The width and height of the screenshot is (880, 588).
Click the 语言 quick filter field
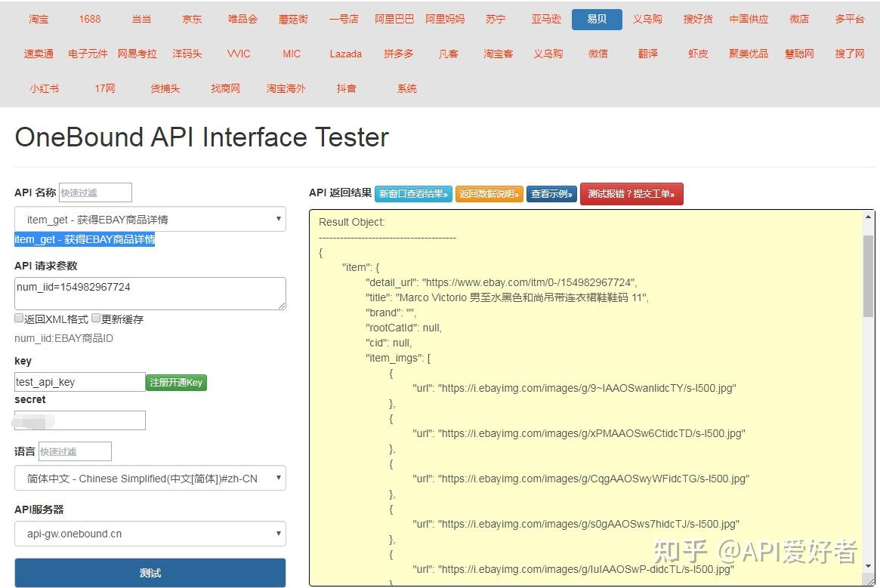point(76,451)
